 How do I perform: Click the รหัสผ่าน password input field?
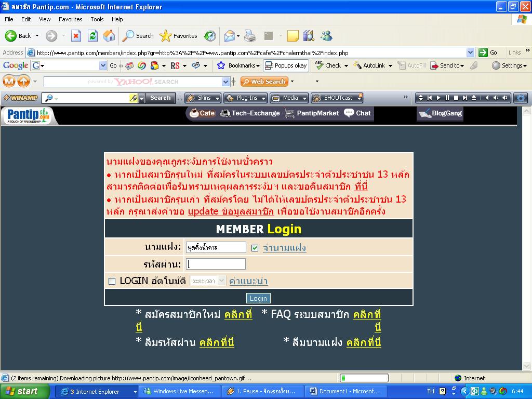click(216, 264)
